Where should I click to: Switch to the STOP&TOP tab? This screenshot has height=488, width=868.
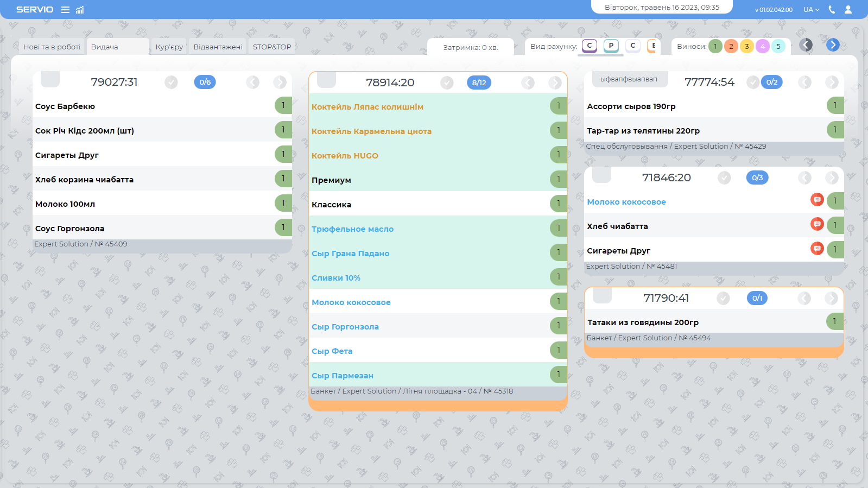(x=272, y=47)
